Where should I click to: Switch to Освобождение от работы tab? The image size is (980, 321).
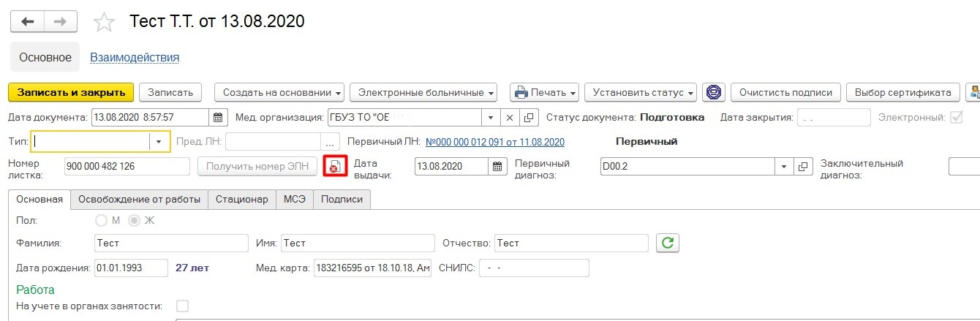pyautogui.click(x=139, y=199)
